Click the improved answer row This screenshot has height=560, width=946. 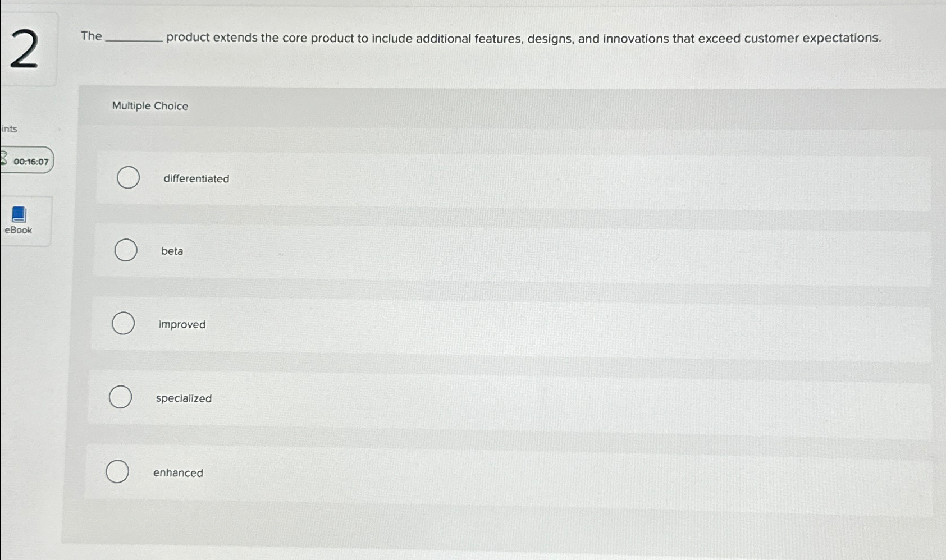click(393, 324)
